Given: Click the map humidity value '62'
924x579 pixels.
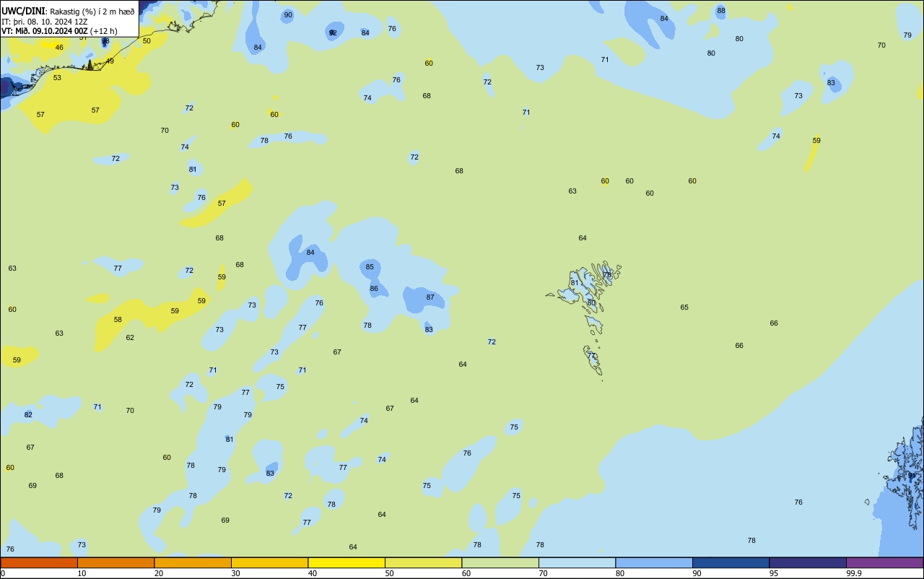Looking at the screenshot, I should [x=130, y=338].
